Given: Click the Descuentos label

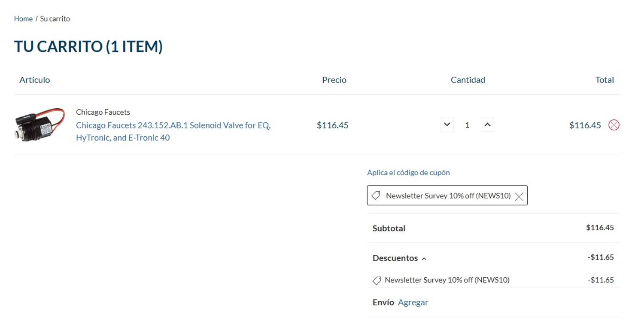Looking at the screenshot, I should [x=395, y=258].
